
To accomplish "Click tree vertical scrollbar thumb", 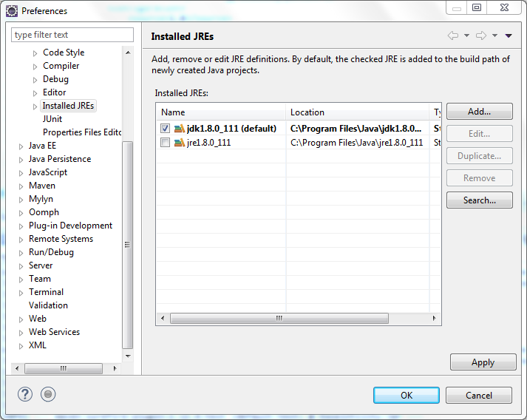I will click(x=127, y=245).
